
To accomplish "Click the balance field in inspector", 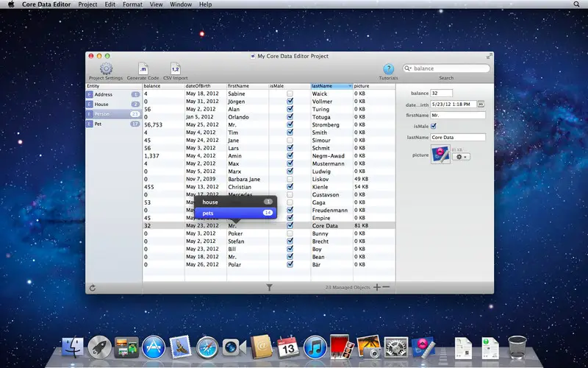I will pos(442,93).
